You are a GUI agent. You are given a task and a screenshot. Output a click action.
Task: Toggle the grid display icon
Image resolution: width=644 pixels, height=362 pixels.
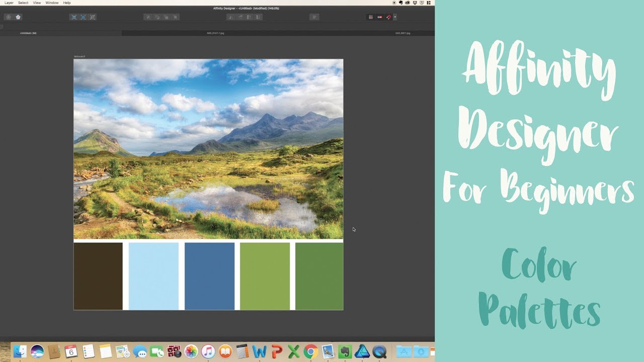click(371, 17)
